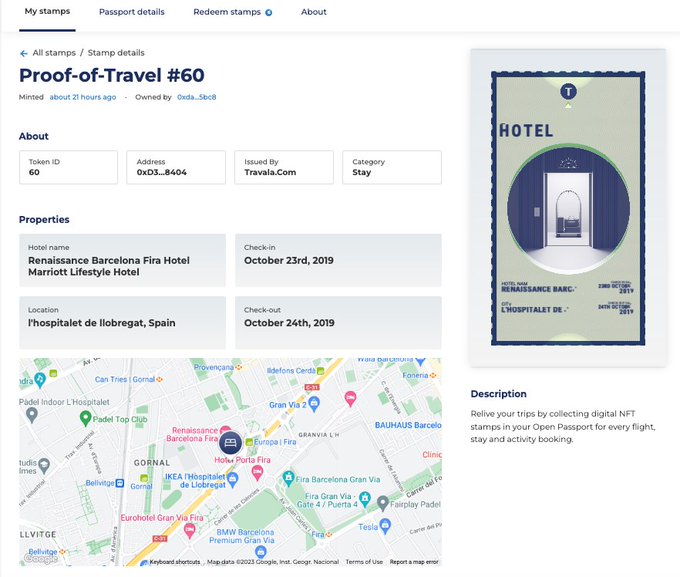This screenshot has width=680, height=577.
Task: Open the HOTEL stamp NFT image
Action: coord(568,208)
